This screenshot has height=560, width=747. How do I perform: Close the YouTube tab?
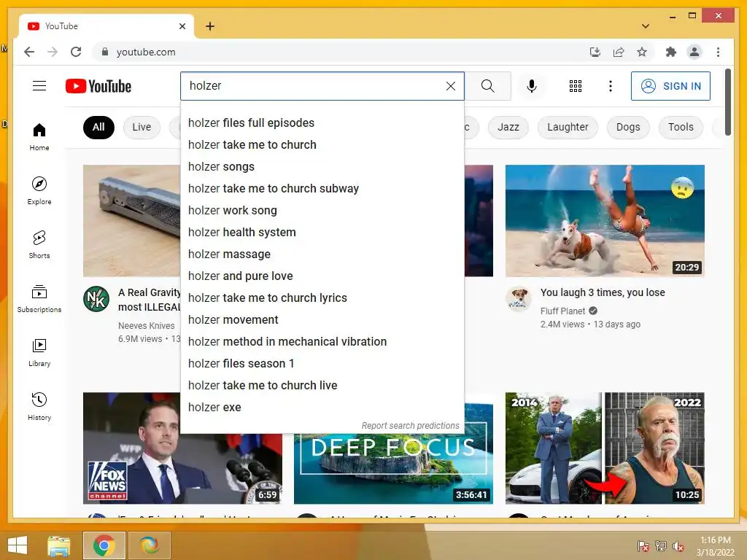pos(182,26)
